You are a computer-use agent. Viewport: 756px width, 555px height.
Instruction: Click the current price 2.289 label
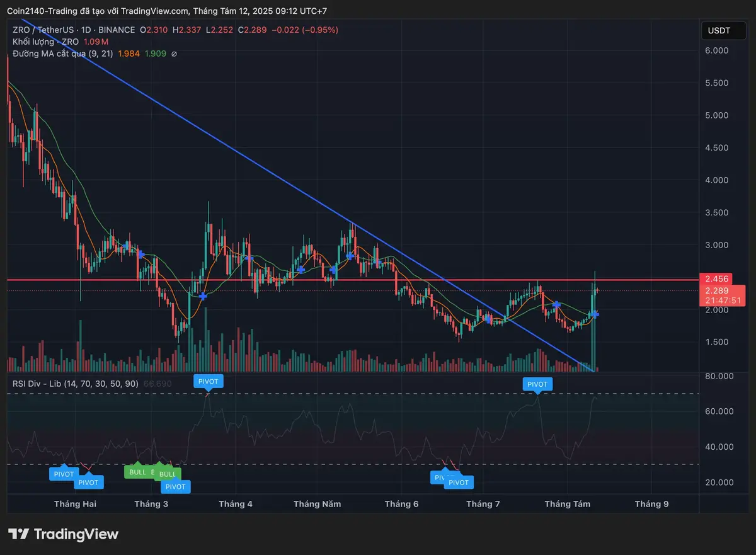coord(718,290)
